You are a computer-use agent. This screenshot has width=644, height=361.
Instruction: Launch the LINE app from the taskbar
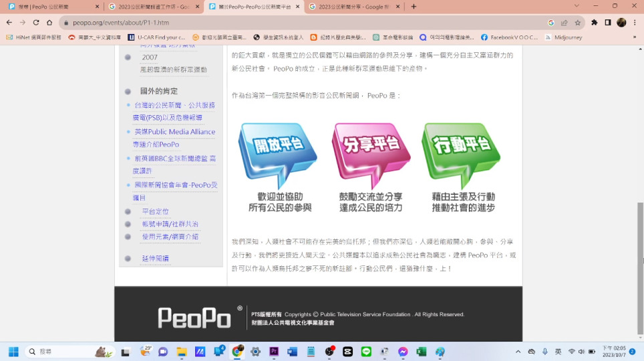point(366,352)
